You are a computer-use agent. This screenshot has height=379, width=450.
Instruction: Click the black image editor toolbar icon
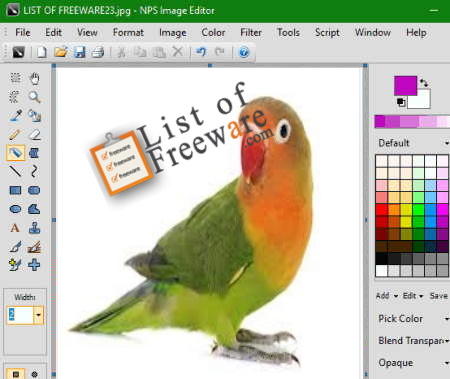18,52
